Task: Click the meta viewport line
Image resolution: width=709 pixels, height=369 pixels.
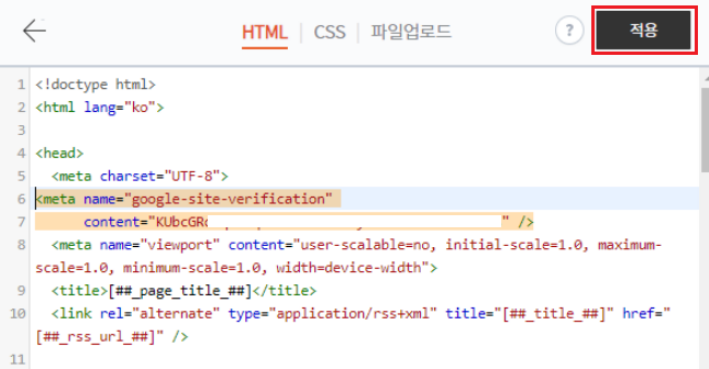Action: 357,245
